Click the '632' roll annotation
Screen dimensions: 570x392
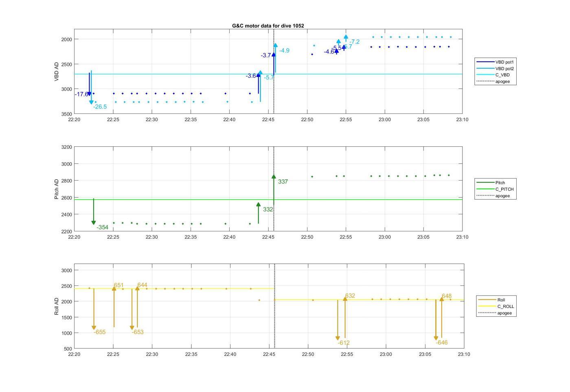350,296
